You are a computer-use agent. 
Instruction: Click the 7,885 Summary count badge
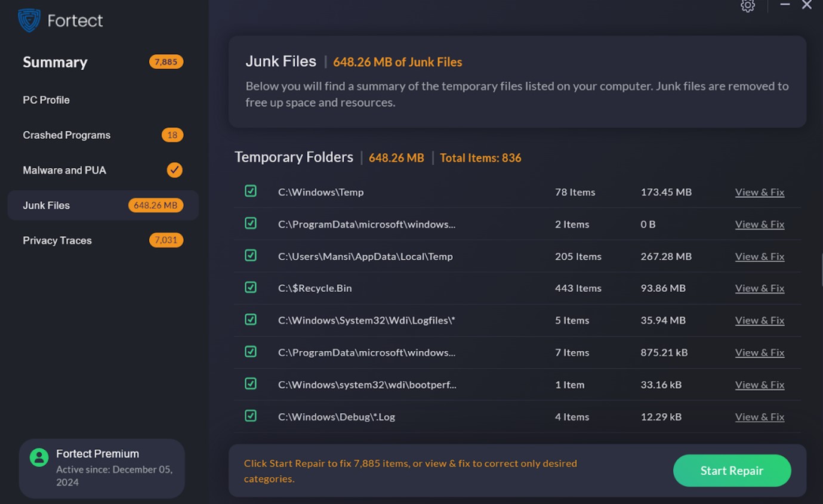(166, 61)
